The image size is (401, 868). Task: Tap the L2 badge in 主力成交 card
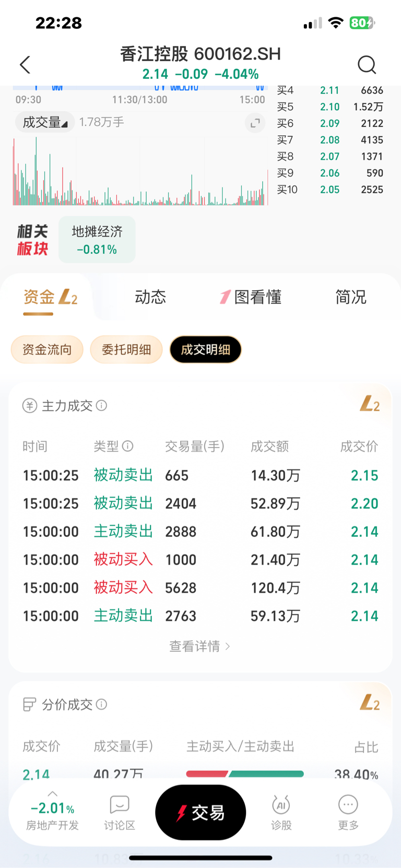(370, 404)
